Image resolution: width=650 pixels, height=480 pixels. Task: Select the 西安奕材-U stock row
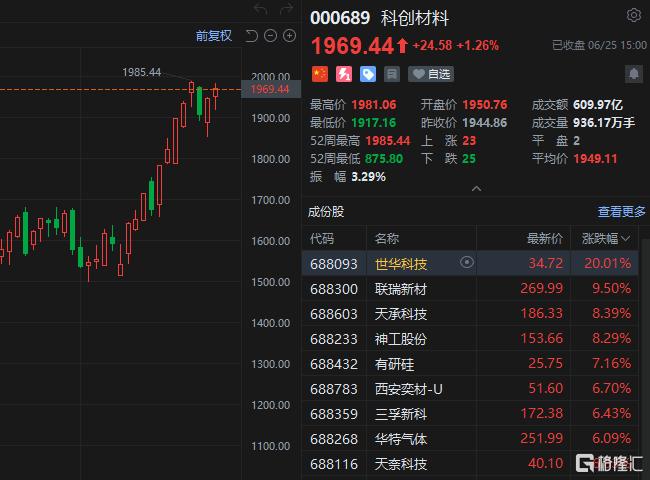tap(470, 389)
